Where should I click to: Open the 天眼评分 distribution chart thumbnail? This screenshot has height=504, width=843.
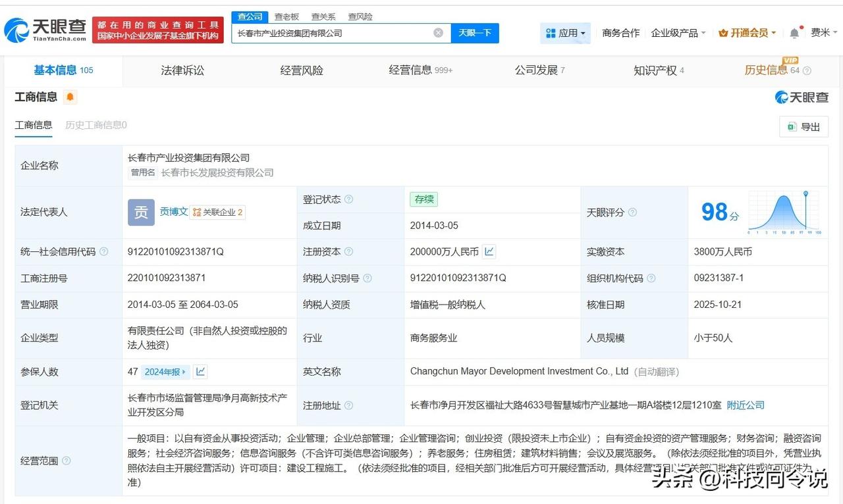pos(785,213)
